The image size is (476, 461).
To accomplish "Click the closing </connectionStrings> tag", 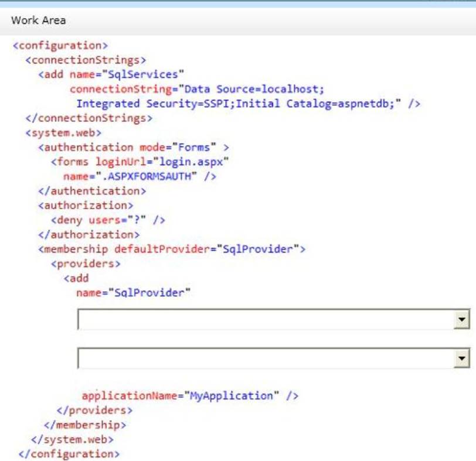I will 89,118.
